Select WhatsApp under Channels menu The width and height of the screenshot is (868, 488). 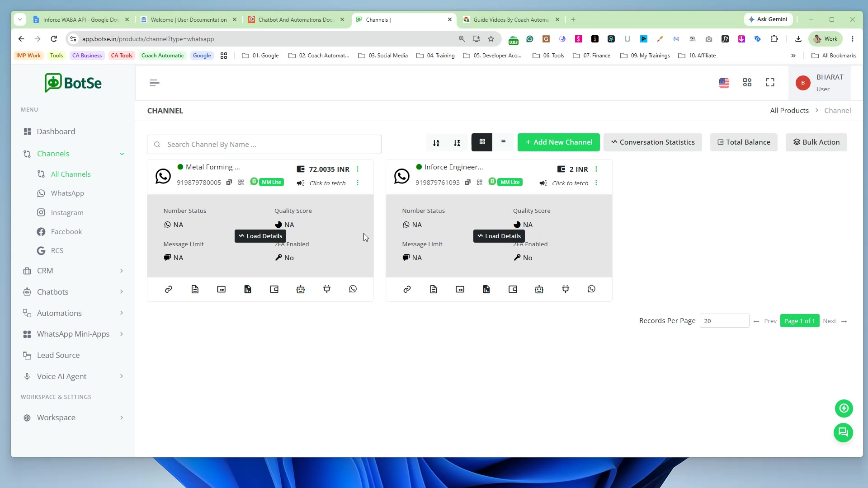[x=67, y=193]
